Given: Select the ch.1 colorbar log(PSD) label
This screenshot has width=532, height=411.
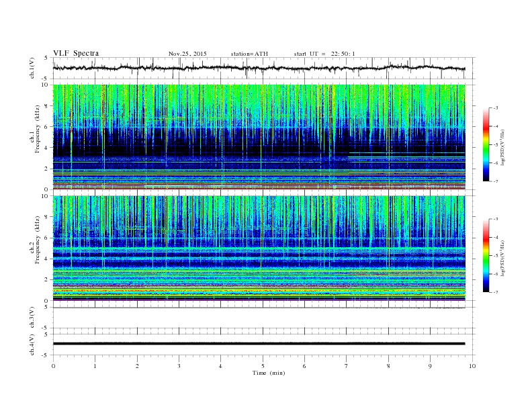Looking at the screenshot, I should coord(503,147).
